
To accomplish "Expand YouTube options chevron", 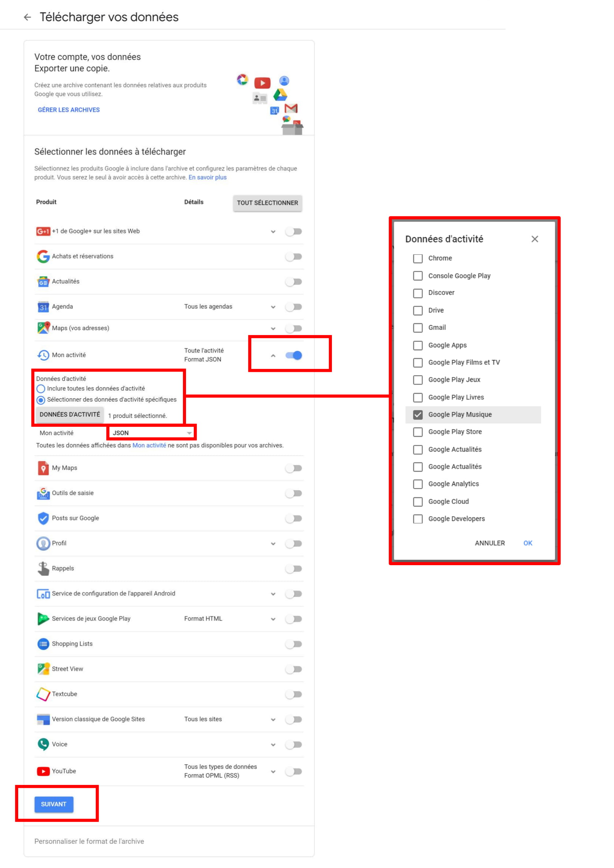I will click(x=273, y=772).
